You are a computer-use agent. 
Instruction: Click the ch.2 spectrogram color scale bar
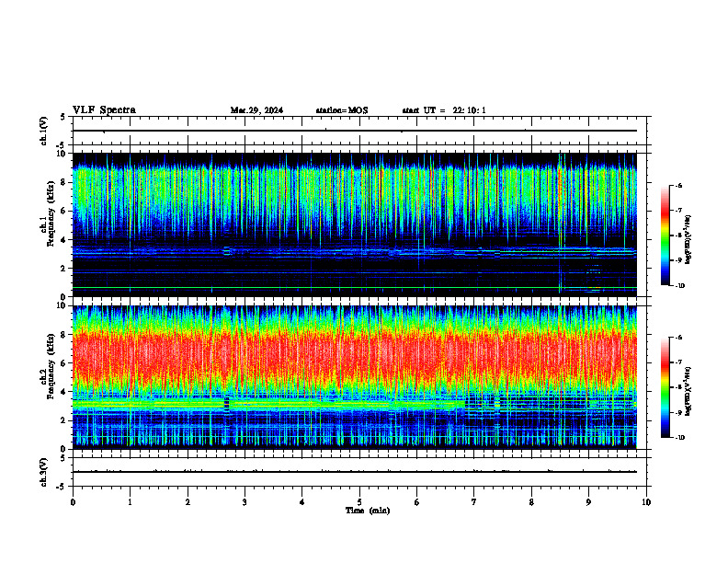665,387
